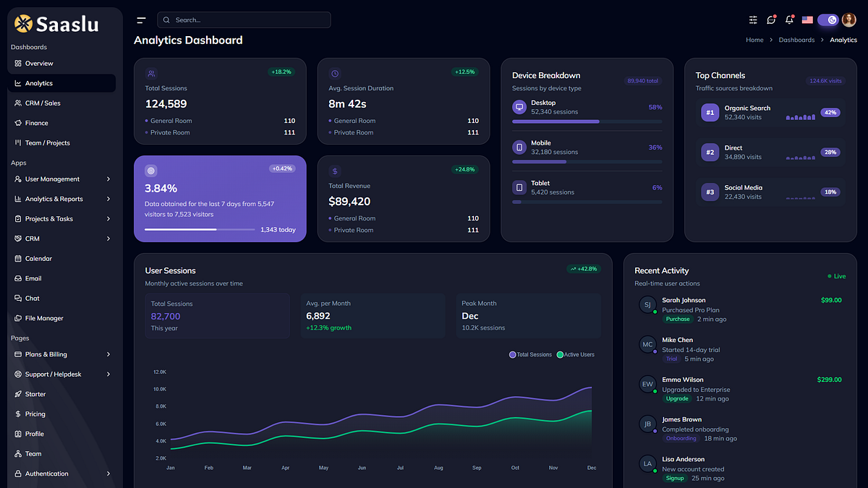Open Team / Projects dashboard
The width and height of the screenshot is (868, 488).
[61, 143]
